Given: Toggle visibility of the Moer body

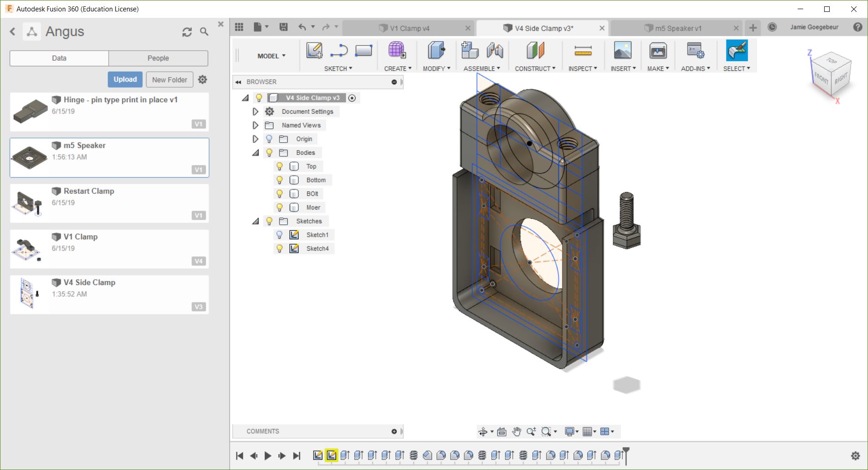Looking at the screenshot, I should [279, 207].
